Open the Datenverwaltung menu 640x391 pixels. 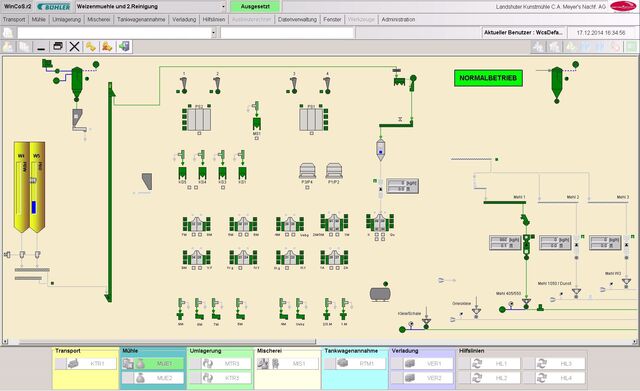click(297, 20)
